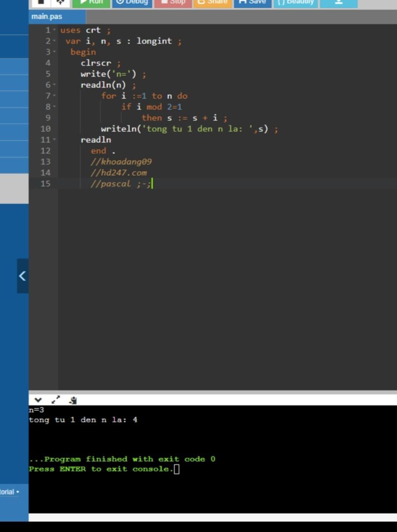Click the 'n=3' console output line
Viewport: 397px width, 532px height.
[36, 410]
